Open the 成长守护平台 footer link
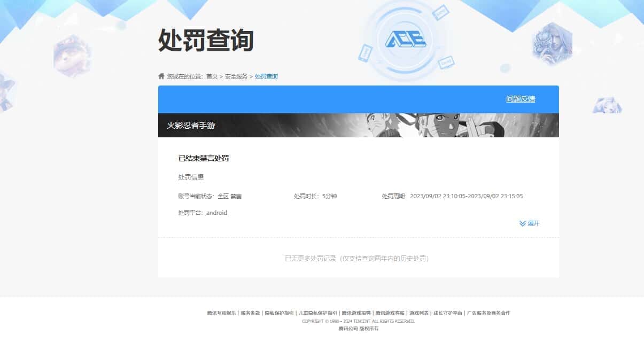 coord(447,313)
